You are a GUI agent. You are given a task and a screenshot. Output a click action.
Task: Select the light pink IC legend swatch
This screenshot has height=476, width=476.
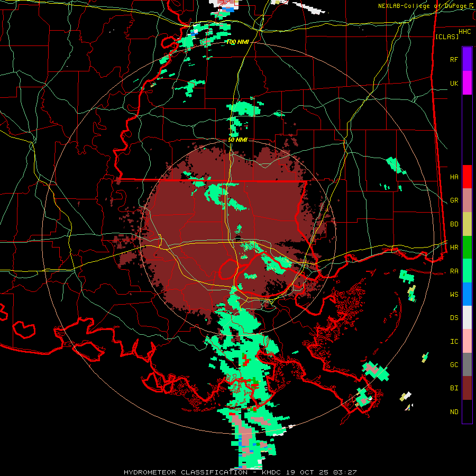click(x=467, y=341)
